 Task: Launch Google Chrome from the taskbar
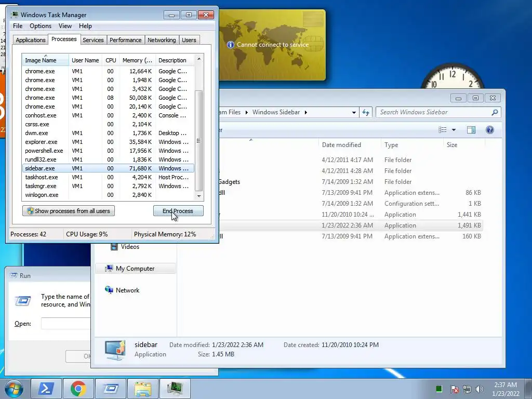78,389
